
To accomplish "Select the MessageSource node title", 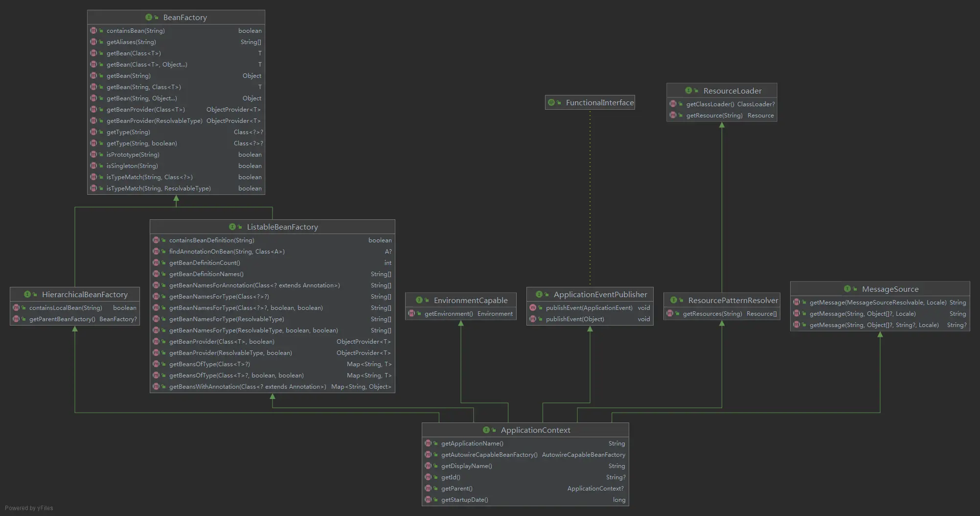I will (x=890, y=289).
